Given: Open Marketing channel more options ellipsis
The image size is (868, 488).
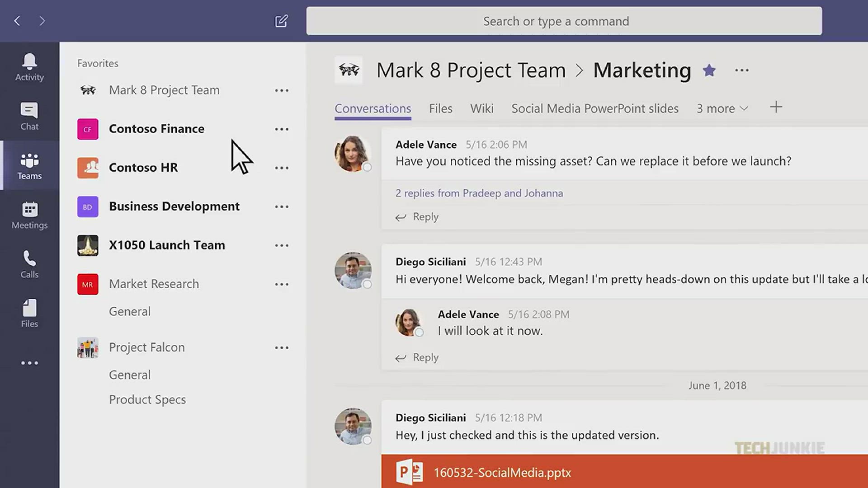Looking at the screenshot, I should 742,70.
